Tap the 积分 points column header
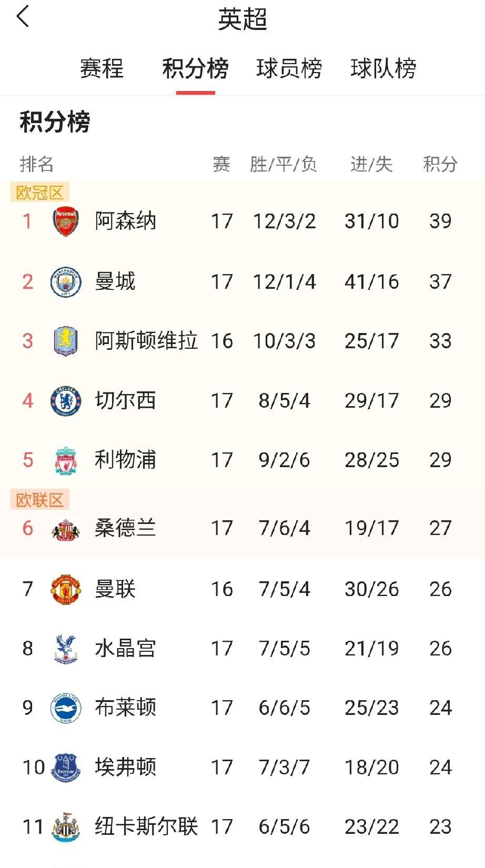This screenshot has width=485, height=868. [x=440, y=165]
